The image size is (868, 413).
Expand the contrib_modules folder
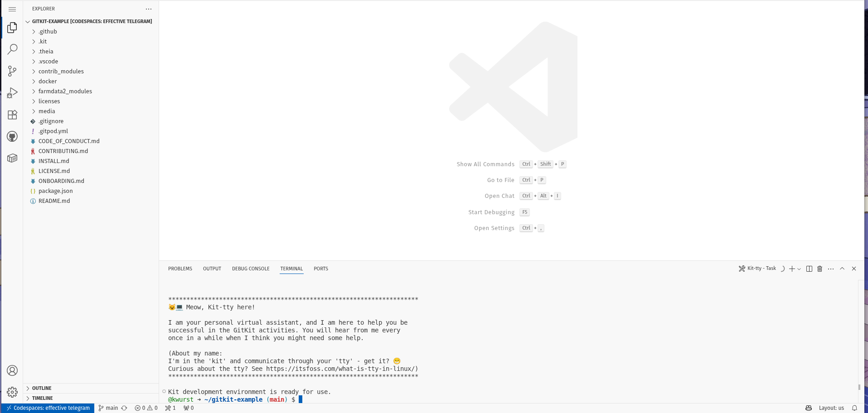(x=61, y=72)
